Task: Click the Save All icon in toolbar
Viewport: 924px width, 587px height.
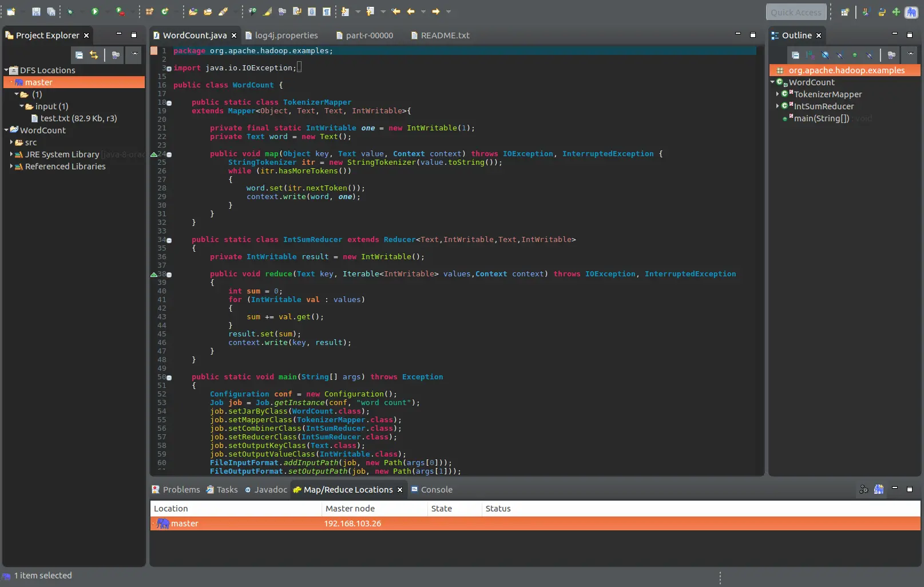Action: [x=51, y=11]
